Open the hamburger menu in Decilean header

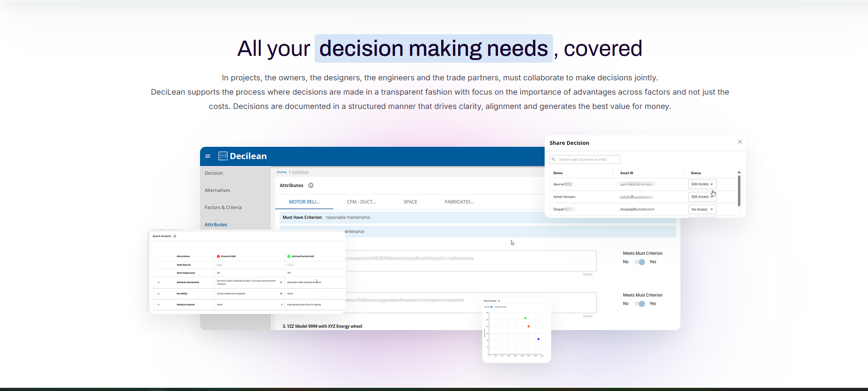pyautogui.click(x=208, y=156)
